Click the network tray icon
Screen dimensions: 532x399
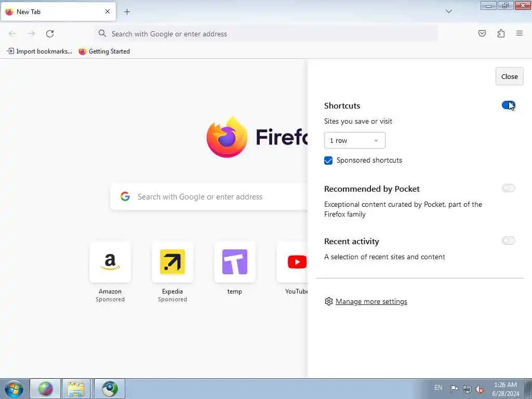tap(467, 389)
